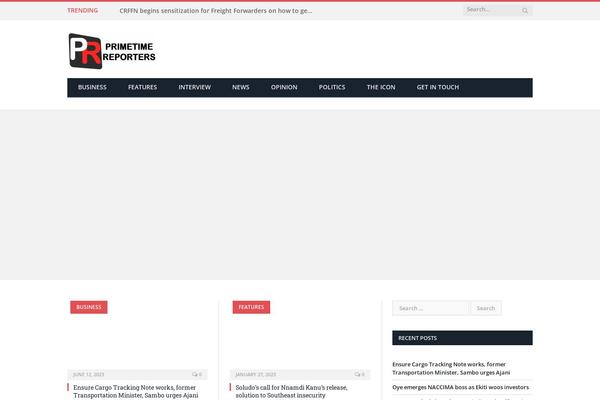Open the Primetime Reporters logo homepage
The image size is (600, 400).
[x=112, y=51]
